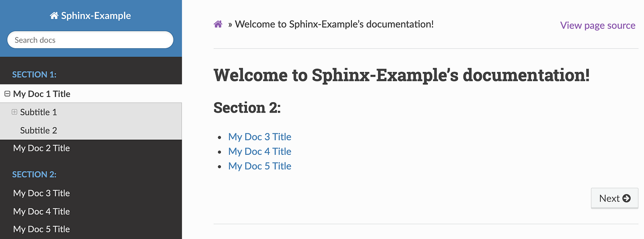Click the SECTION 1 sidebar caption
644x239 pixels.
pos(34,74)
